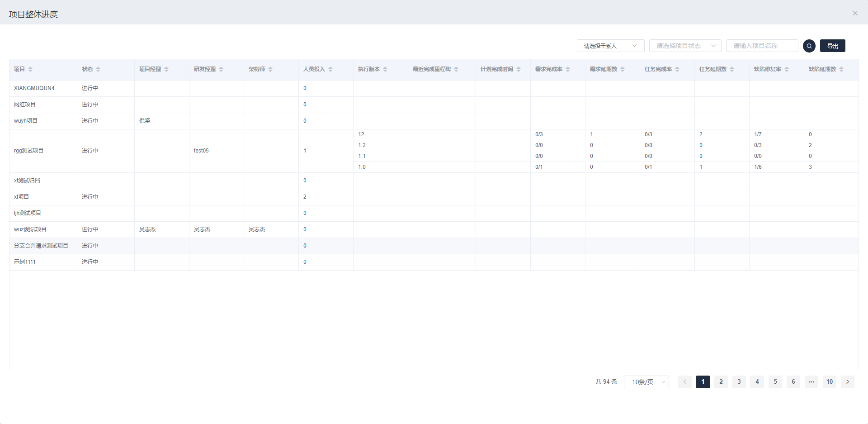The height and width of the screenshot is (424, 868).
Task: Sort by 最近完成里程碑 column sort icon
Action: [x=456, y=69]
